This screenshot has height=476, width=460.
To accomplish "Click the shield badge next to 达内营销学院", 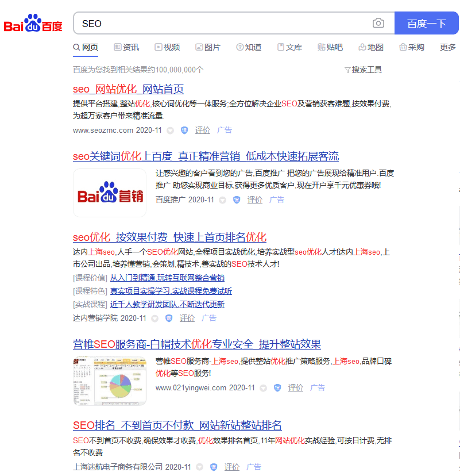I will pyautogui.click(x=169, y=318).
